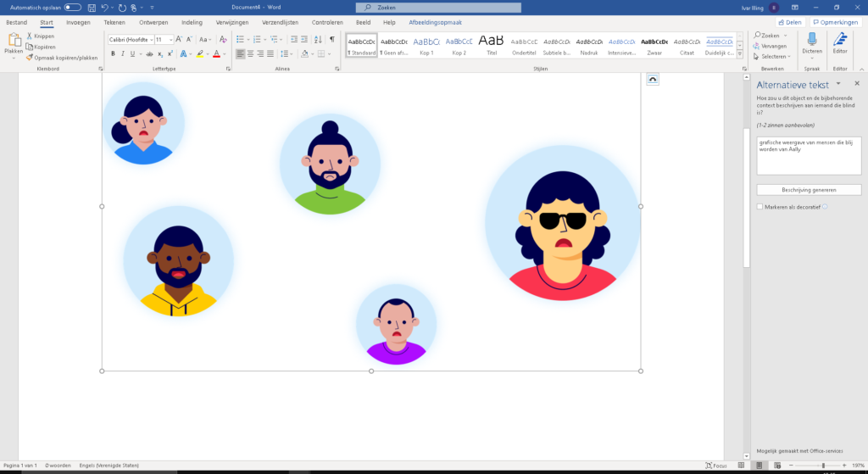Click the red font color swatch
Screen dimensions: 868x474
tap(216, 53)
